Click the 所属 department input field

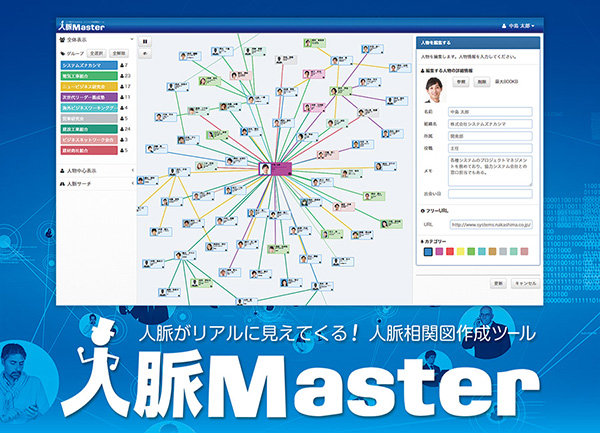[490, 136]
